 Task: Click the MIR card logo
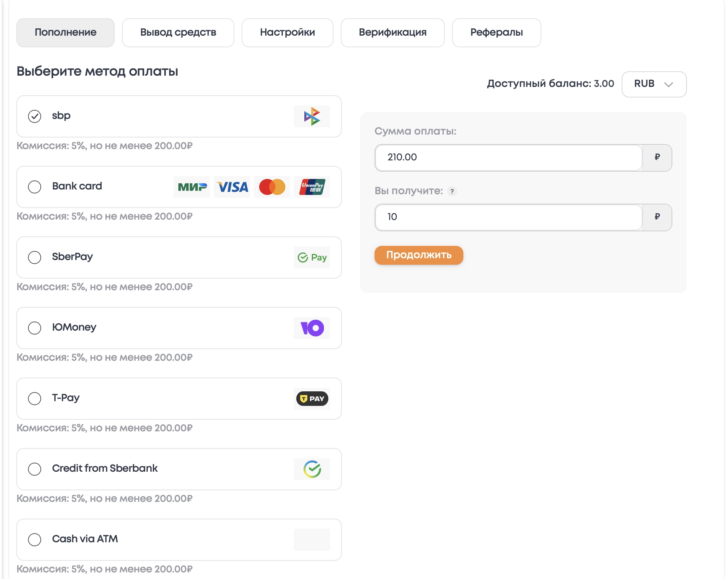pyautogui.click(x=192, y=187)
